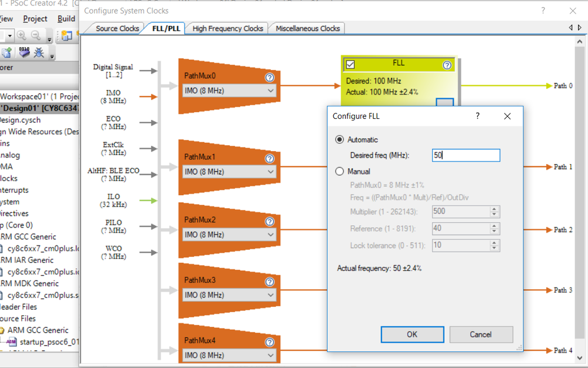Select Design01 project in workspace tree
This screenshot has width=588, height=368.
coord(39,108)
